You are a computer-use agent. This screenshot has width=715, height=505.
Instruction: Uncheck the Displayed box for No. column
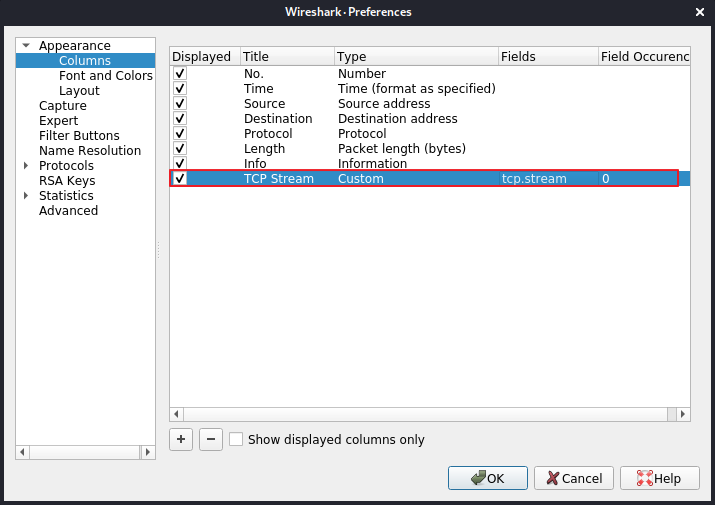[180, 73]
